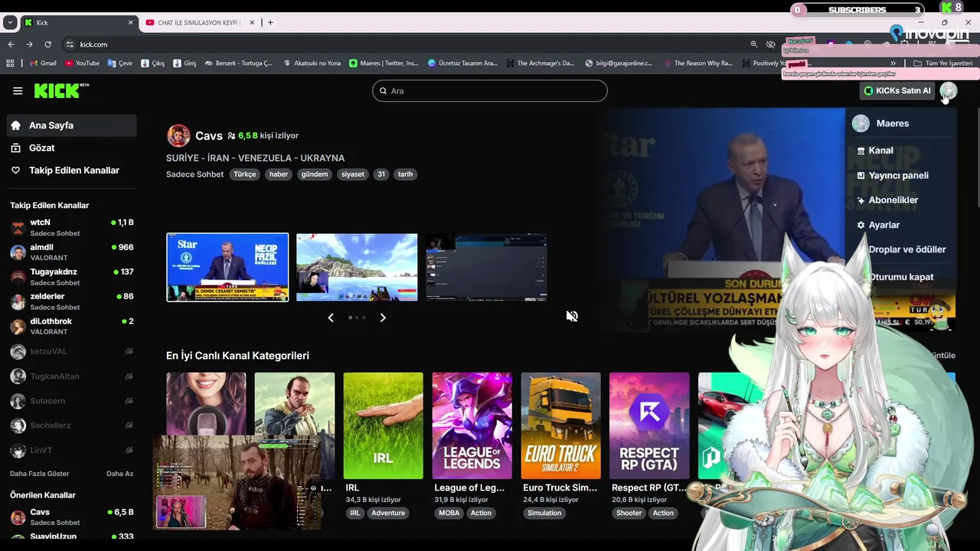
Task: Open YouTube bookmark
Action: click(x=83, y=64)
